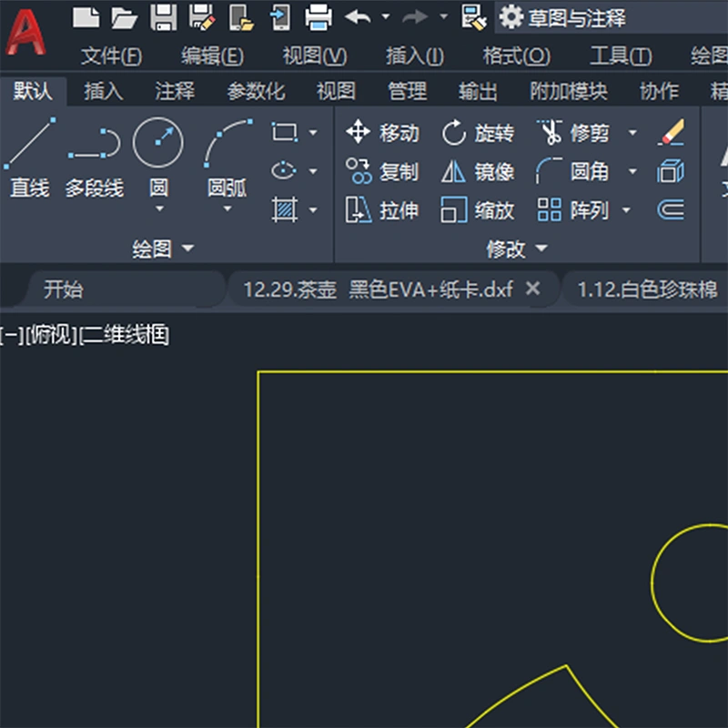Click the Save icon in quick access toolbar
This screenshot has width=728, height=728.
163,16
